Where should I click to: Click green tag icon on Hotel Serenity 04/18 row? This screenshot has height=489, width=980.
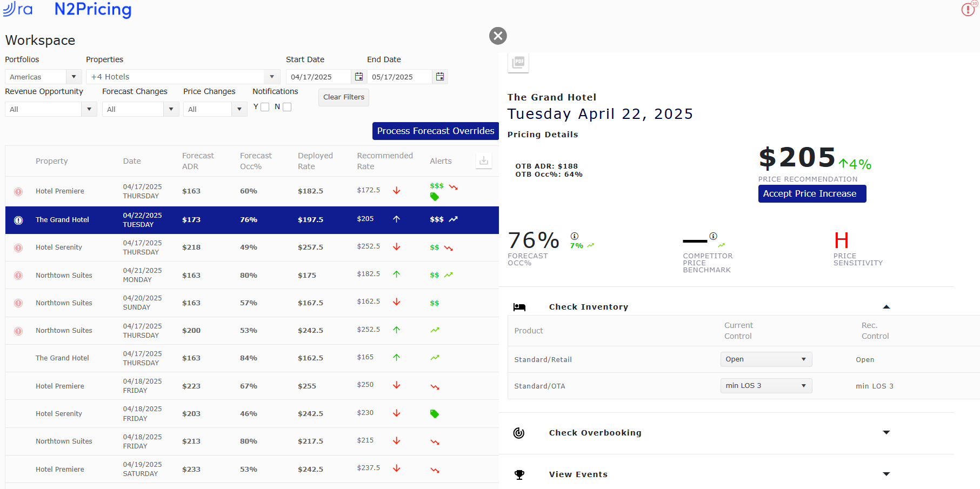(x=435, y=414)
